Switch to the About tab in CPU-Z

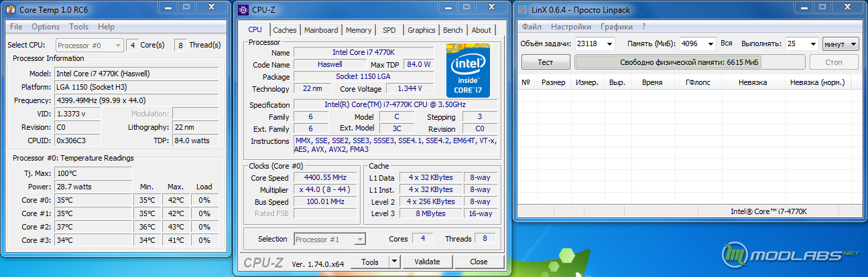click(481, 30)
